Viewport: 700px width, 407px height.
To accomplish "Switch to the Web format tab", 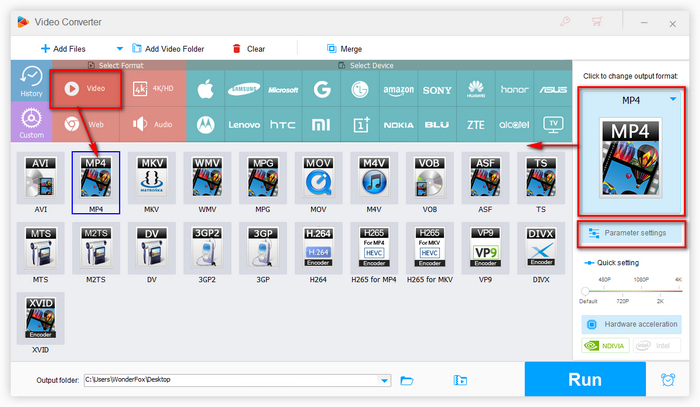I will [86, 124].
